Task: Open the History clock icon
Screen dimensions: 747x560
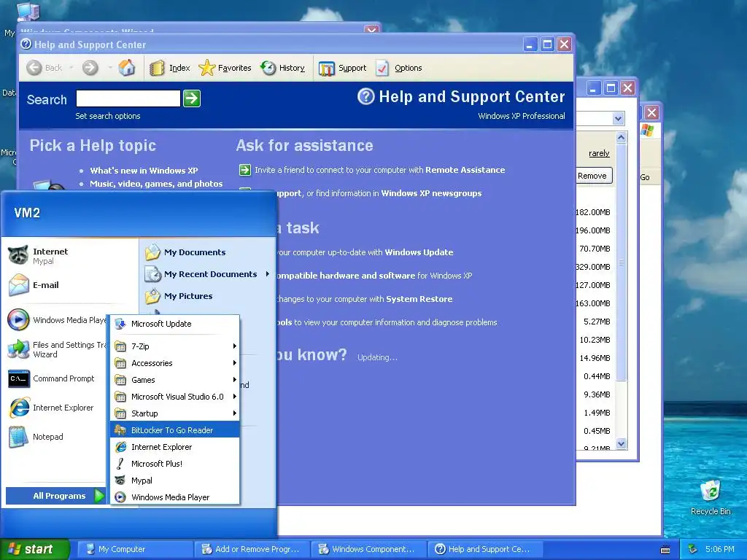Action: [268, 68]
